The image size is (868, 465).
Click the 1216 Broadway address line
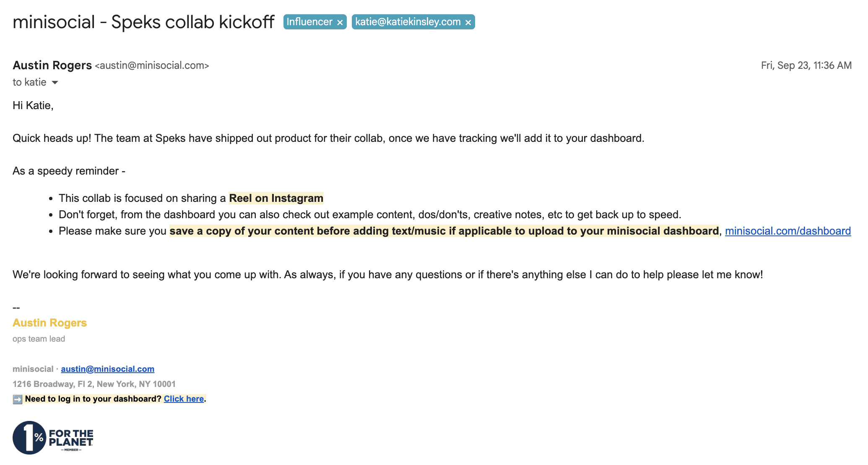click(x=94, y=384)
